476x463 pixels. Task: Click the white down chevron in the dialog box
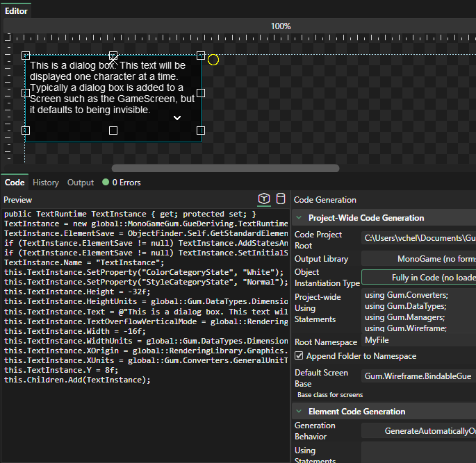(177, 118)
